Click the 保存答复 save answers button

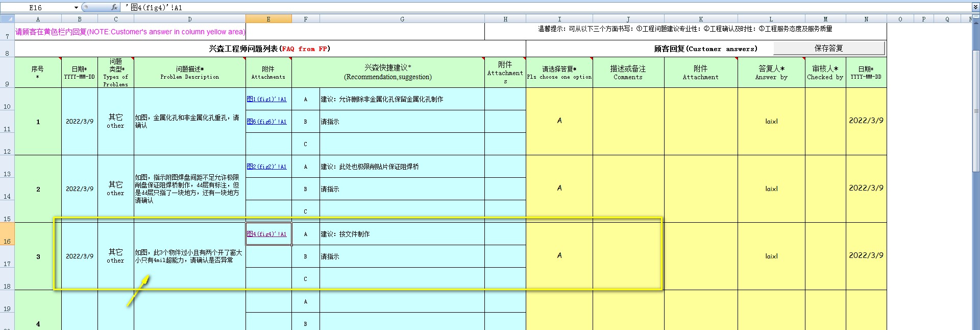point(829,48)
